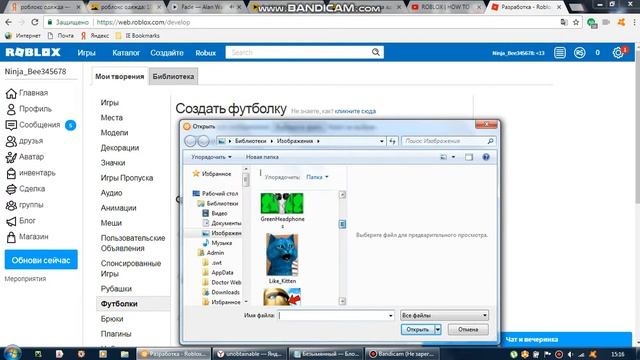
Task: Open Каталог in Roblox header
Action: coord(126,53)
